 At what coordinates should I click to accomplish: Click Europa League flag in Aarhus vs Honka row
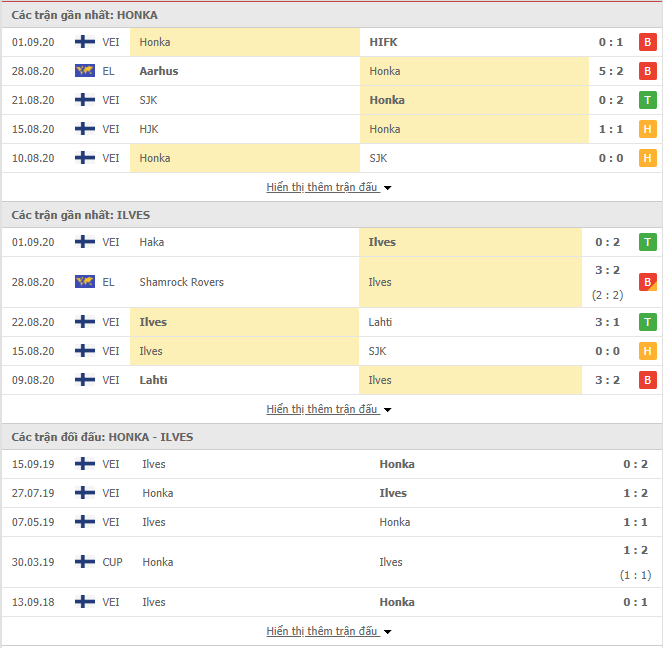click(x=85, y=71)
